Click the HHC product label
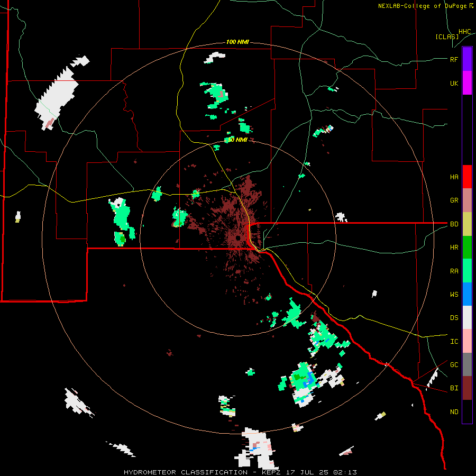The image size is (476, 476). pos(464,32)
